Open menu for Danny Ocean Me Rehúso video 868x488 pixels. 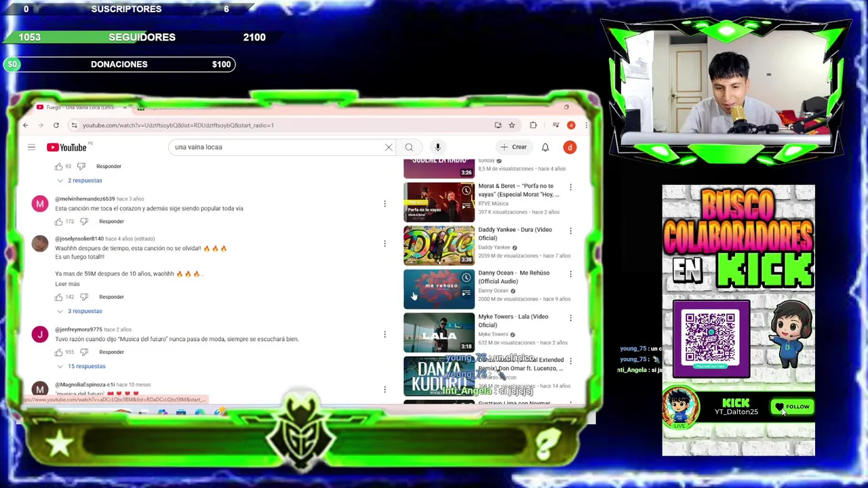pyautogui.click(x=570, y=274)
